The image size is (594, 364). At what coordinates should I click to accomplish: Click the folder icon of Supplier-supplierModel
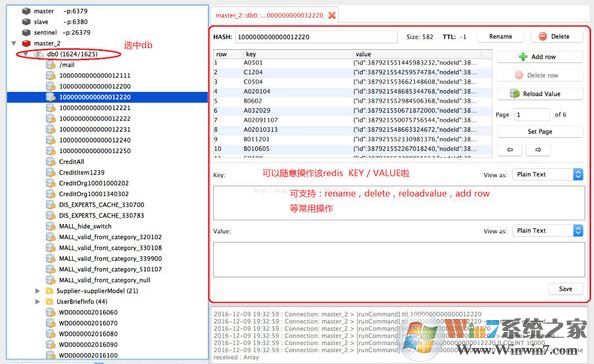pos(49,291)
